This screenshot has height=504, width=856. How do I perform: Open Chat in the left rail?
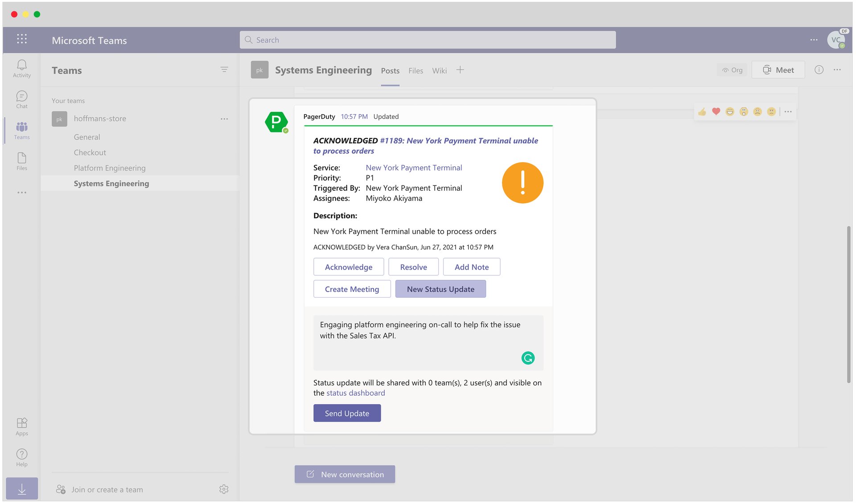21,99
